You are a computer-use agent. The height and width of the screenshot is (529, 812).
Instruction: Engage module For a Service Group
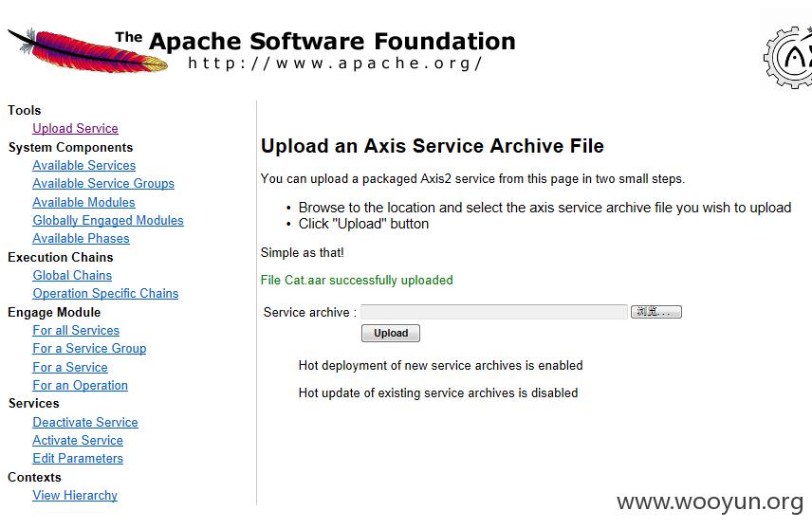(89, 348)
